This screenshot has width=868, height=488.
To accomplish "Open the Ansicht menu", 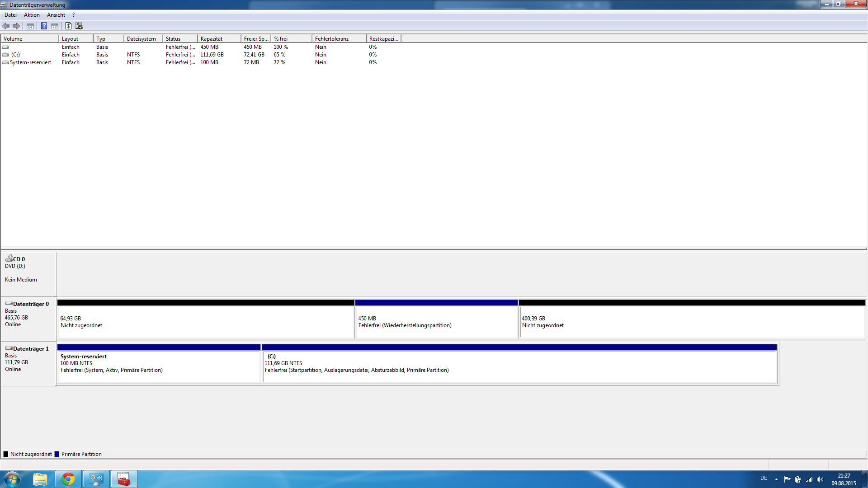I will point(56,15).
